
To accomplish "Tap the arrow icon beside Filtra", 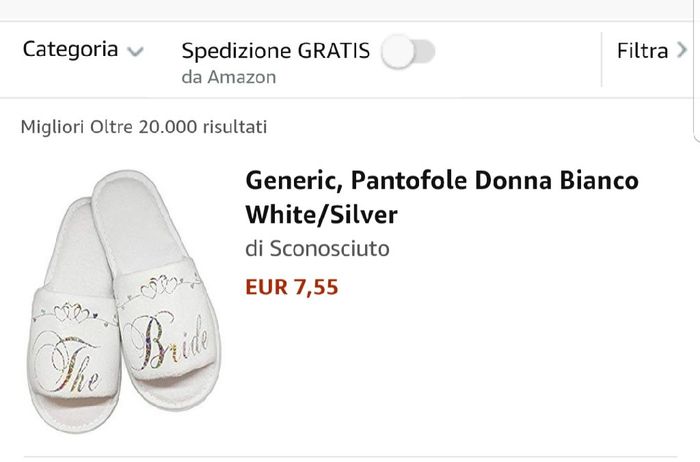I will 682,50.
